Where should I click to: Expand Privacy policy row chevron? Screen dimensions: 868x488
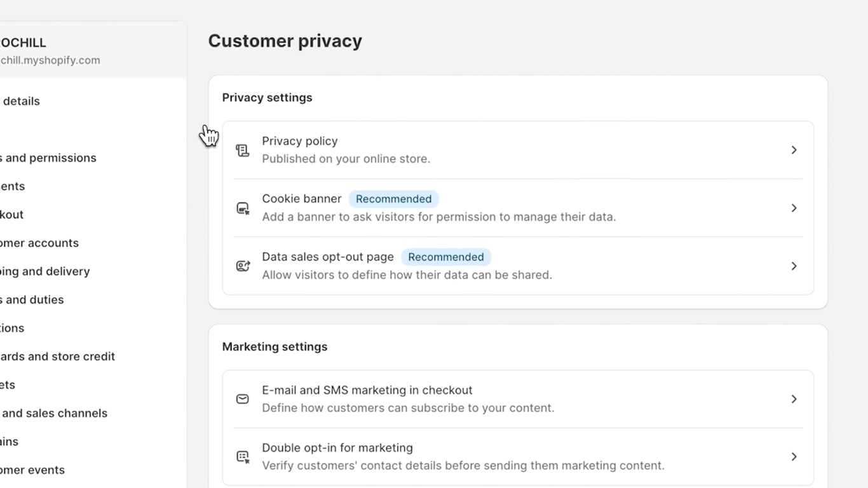tap(794, 150)
